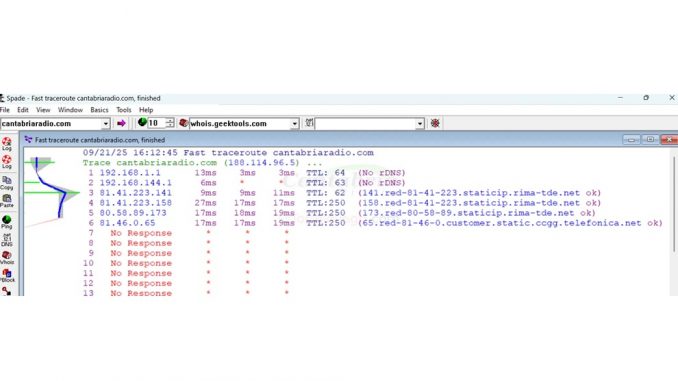
Task: Click the '(No rDNS)' text on hop 1
Action: pyautogui.click(x=381, y=173)
